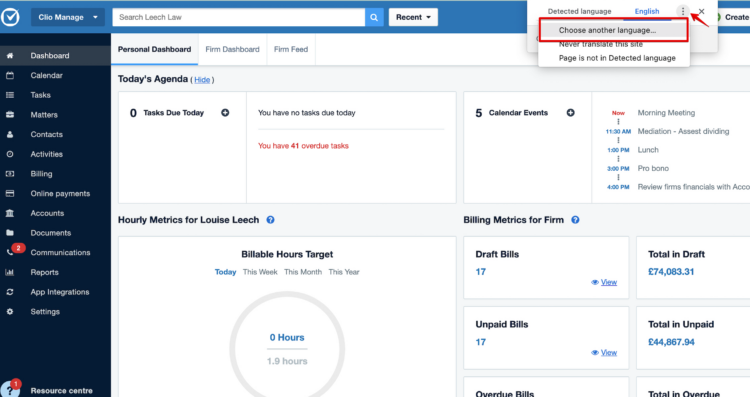Open the Lunch calendar event
Viewport: 750px width, 397px height.
click(648, 150)
